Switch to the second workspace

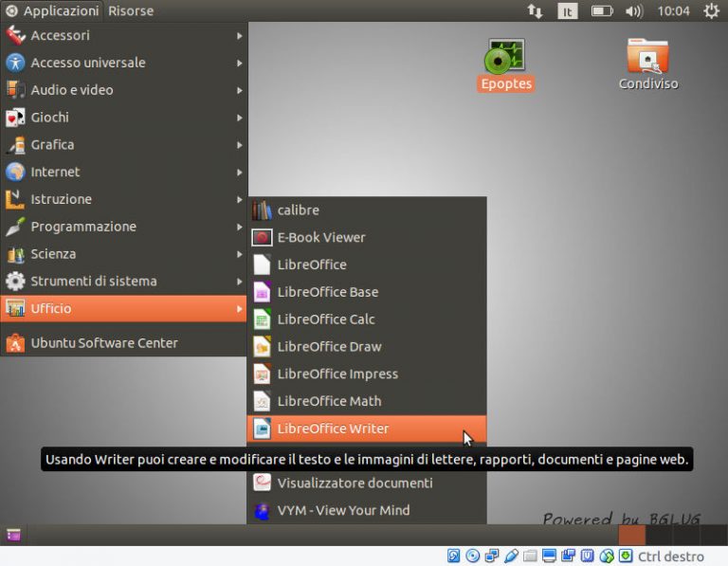tap(659, 536)
